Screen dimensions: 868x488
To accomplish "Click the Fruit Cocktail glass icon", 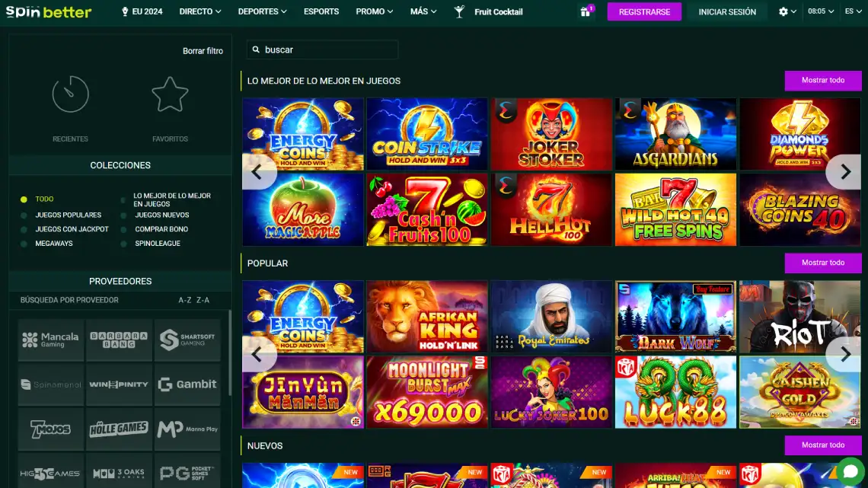I will (459, 11).
